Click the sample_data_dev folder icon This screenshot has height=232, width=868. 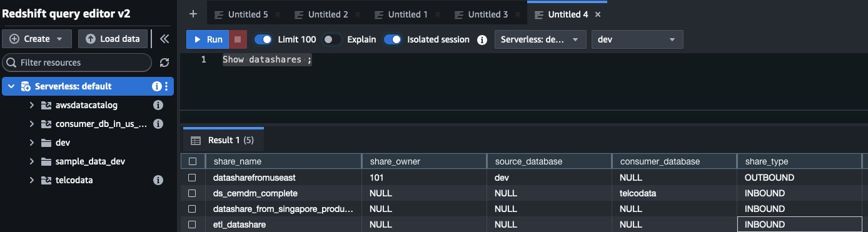click(x=46, y=161)
